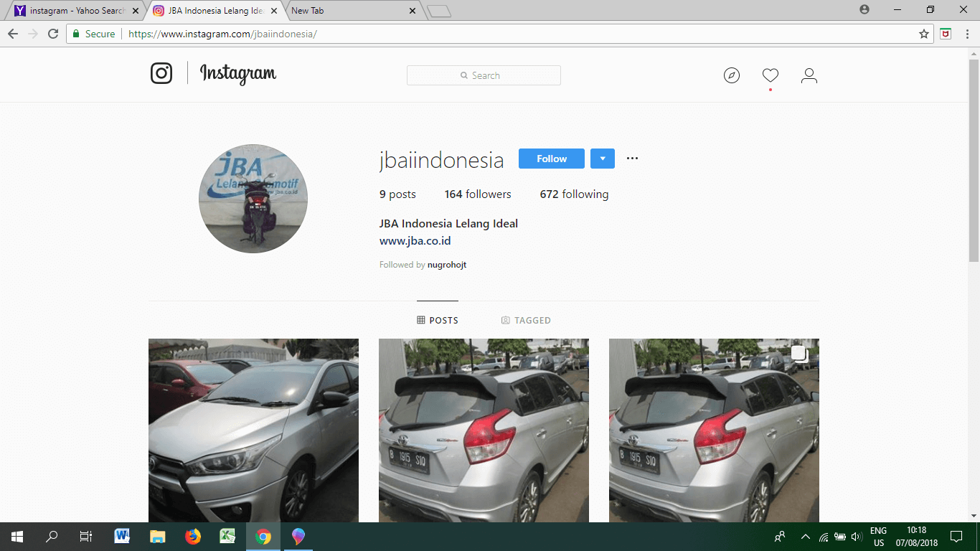
Task: Follow the jbaiindonesia account
Action: (x=551, y=159)
